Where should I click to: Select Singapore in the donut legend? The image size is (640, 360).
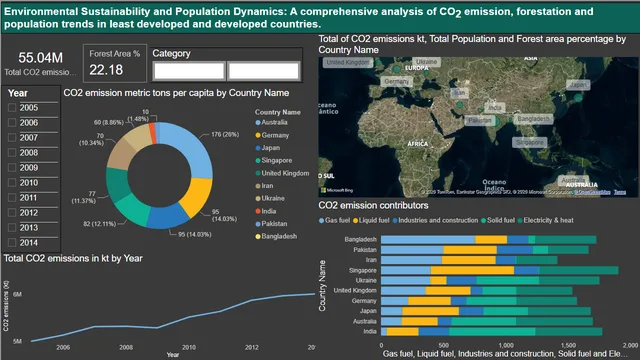point(273,160)
